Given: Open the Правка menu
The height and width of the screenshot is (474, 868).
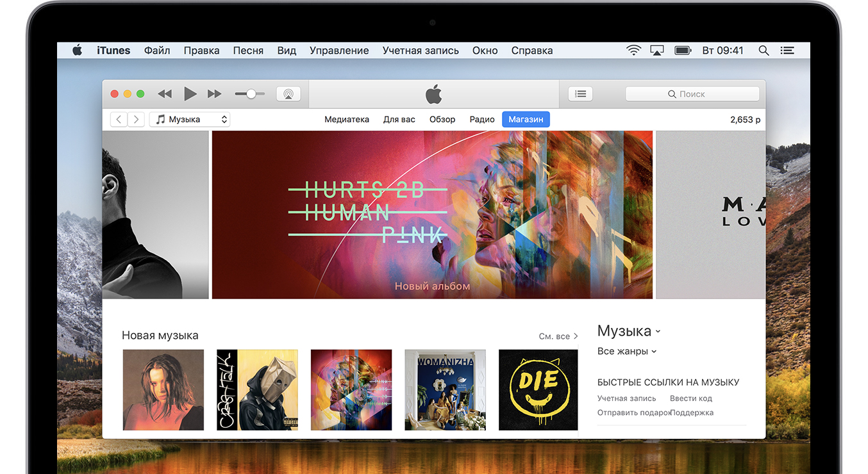Looking at the screenshot, I should 201,51.
